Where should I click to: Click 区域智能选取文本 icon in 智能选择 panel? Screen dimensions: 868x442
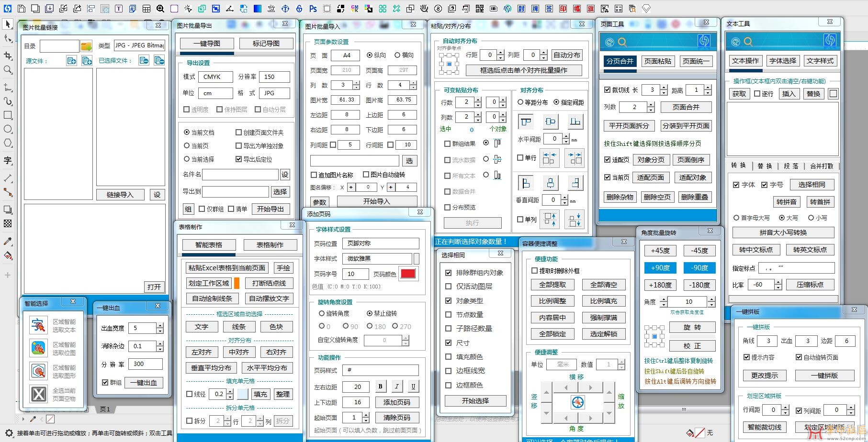pyautogui.click(x=38, y=325)
